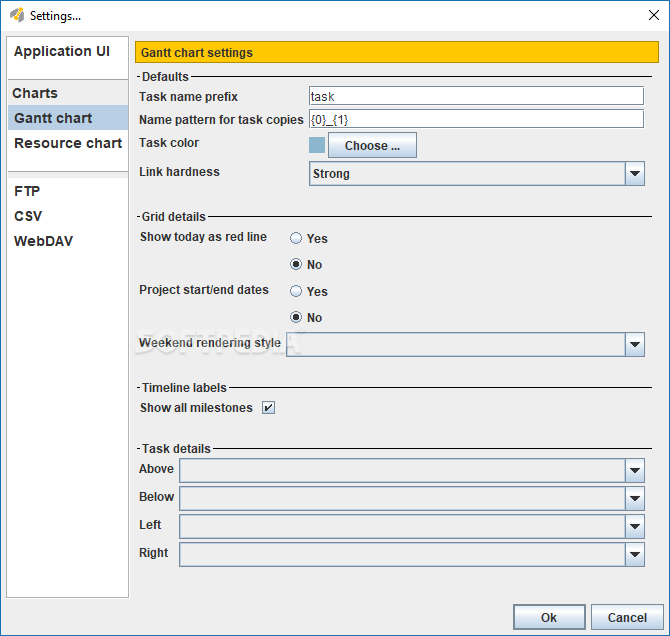Click the Gantt chart settings yellow header
Viewport: 670px width, 636px height.
397,52
